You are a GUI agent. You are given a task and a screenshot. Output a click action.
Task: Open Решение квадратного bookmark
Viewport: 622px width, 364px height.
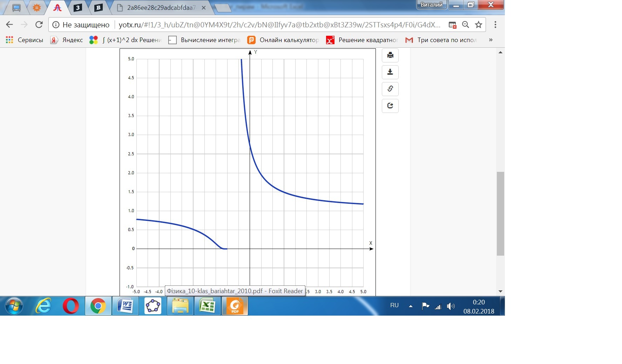pyautogui.click(x=362, y=40)
